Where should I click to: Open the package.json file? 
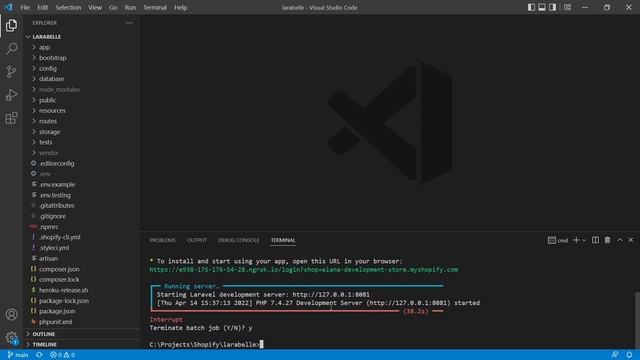[x=82, y=311]
